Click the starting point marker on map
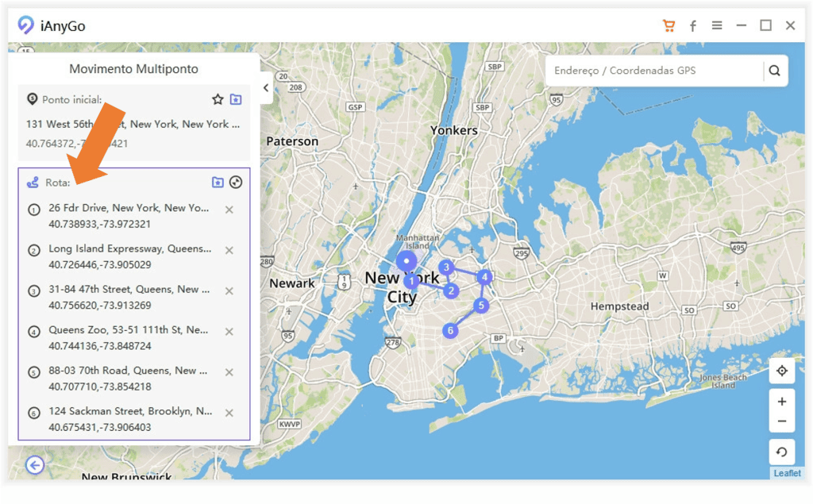 (406, 261)
